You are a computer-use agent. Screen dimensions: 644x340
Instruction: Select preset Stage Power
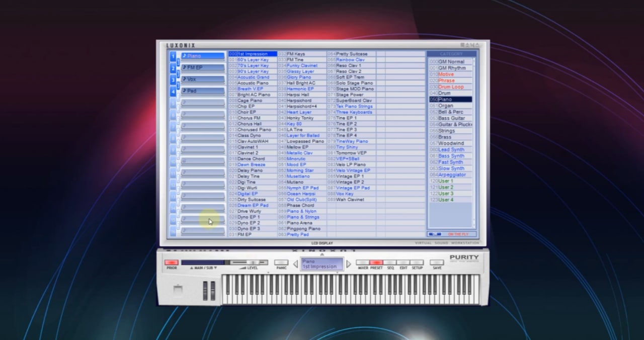[351, 95]
